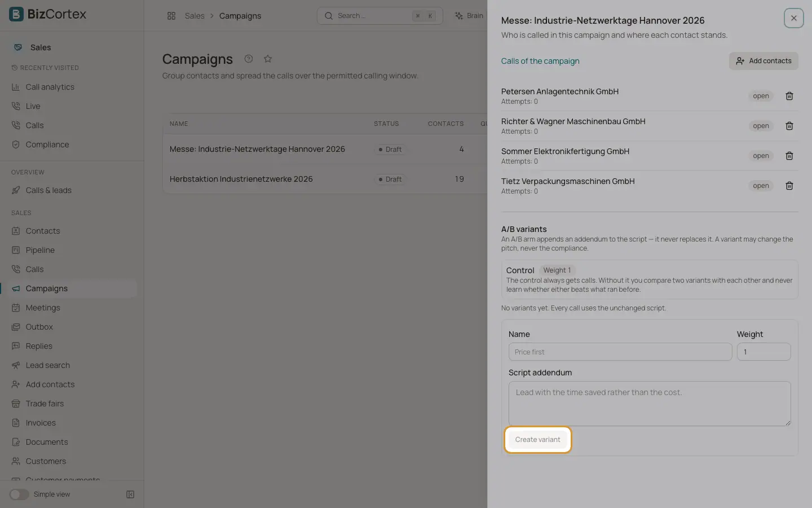812x508 pixels.
Task: Collapse the sidebar with the panel icon
Action: click(x=130, y=494)
